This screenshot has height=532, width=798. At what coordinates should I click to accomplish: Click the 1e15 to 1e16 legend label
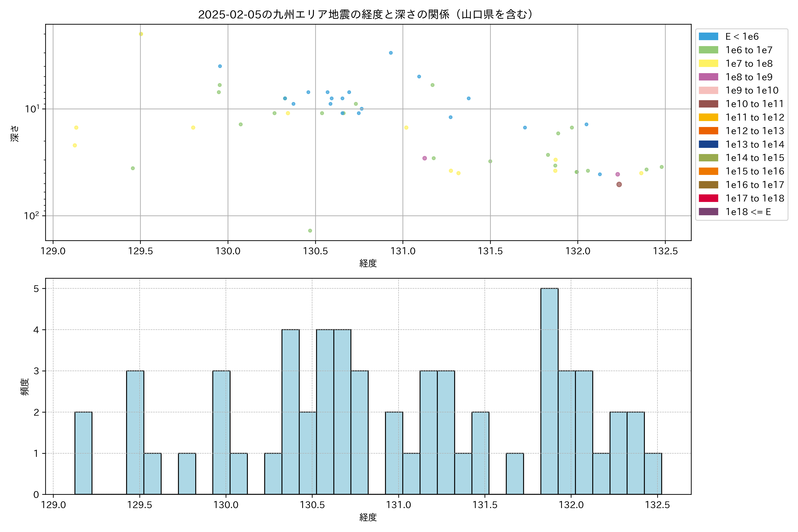755,171
